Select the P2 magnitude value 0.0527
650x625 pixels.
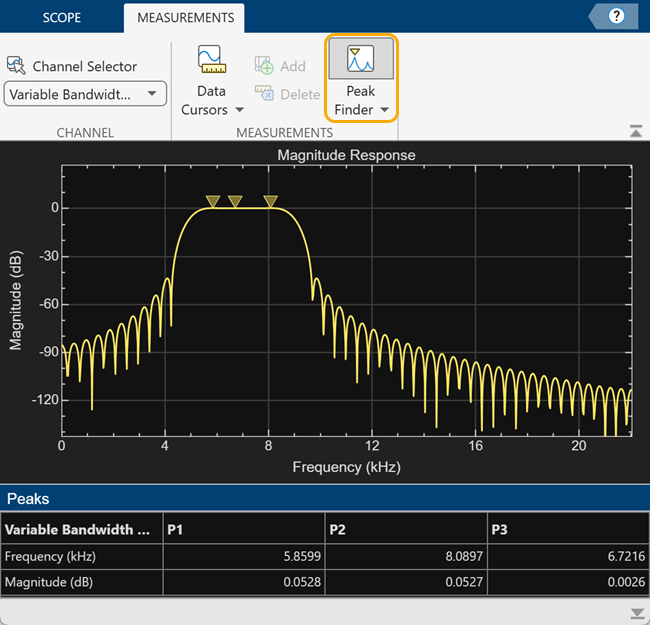point(464,582)
